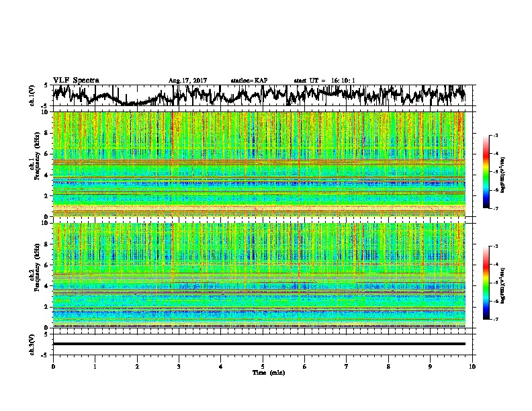Select the "start UT = 16:10: 1" text
Image resolution: width=532 pixels, height=411 pixels.
tap(324, 81)
